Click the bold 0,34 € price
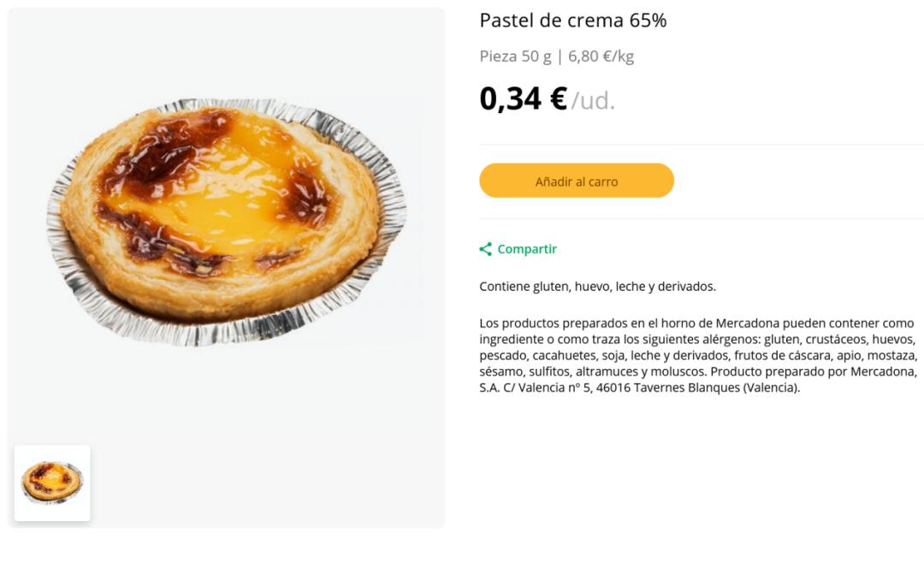 (523, 99)
